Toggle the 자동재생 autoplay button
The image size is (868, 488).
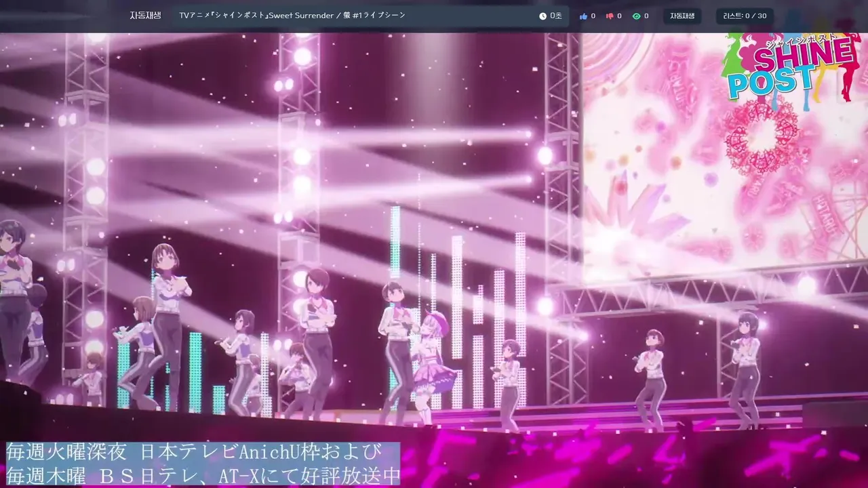click(x=682, y=16)
